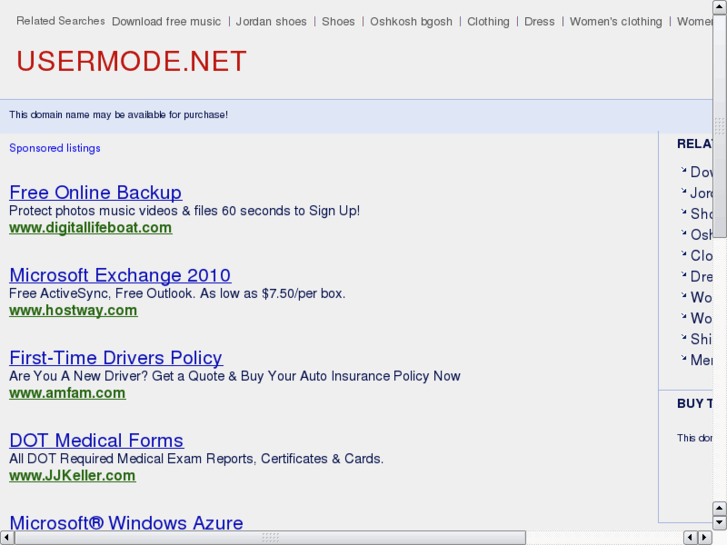
Task: Click the 'Me' arrow bullet in sidebar
Action: pos(683,358)
